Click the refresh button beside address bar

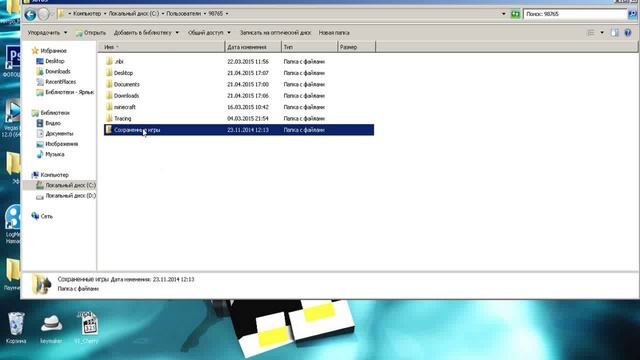point(516,14)
